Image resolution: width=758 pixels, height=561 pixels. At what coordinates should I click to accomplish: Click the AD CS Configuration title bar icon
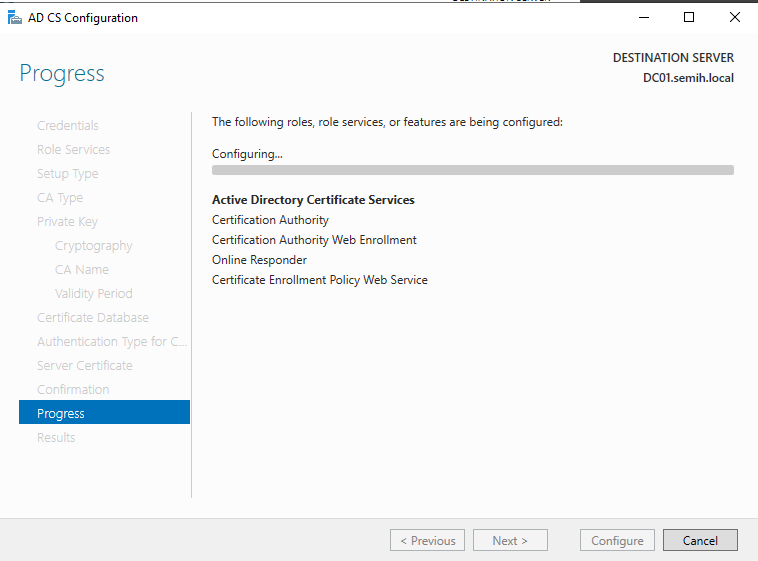click(x=14, y=18)
